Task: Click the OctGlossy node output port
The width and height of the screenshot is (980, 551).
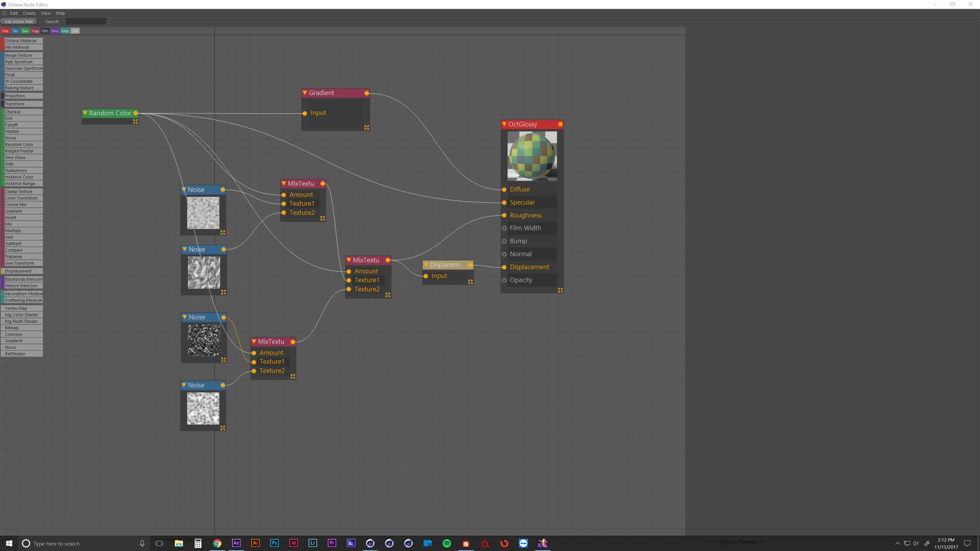Action: click(560, 124)
